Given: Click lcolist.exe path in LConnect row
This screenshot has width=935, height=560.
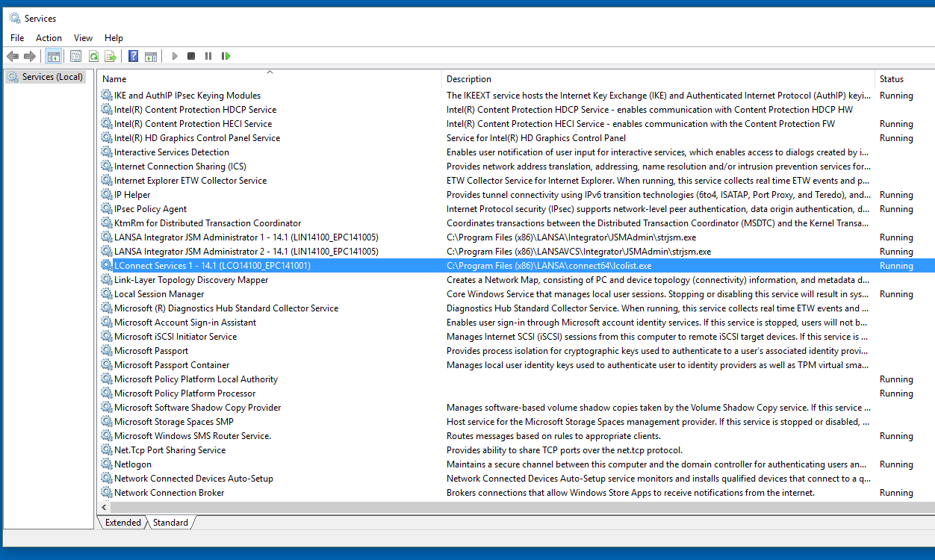Looking at the screenshot, I should pos(549,266).
